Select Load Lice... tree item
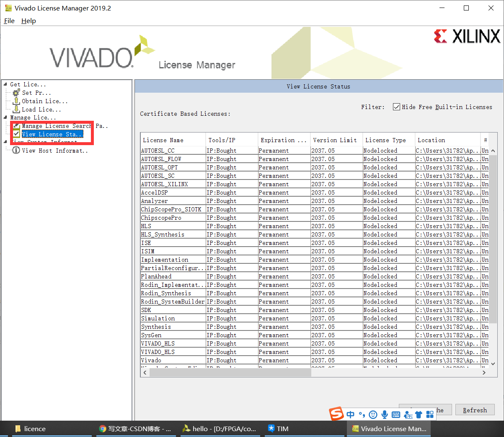The width and height of the screenshot is (504, 437). pyautogui.click(x=41, y=109)
